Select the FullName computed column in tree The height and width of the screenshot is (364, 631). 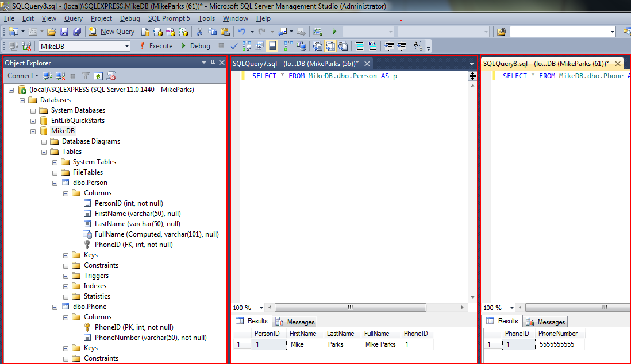156,234
